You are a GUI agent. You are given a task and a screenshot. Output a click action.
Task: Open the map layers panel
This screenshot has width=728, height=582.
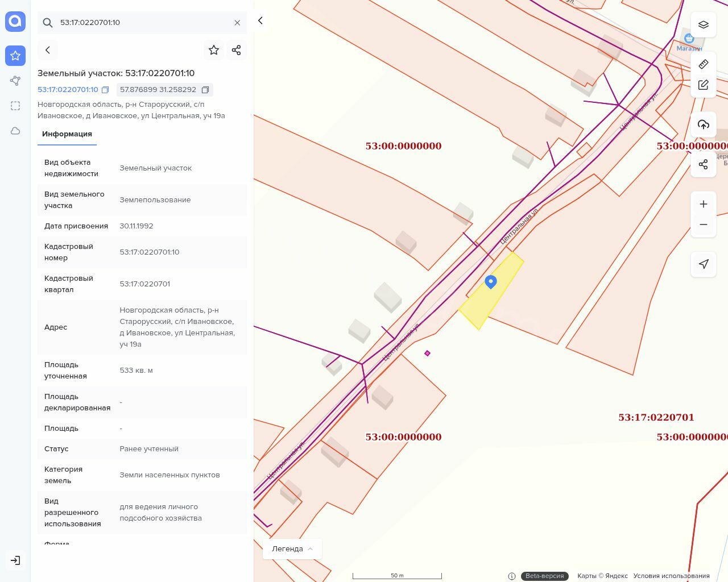[x=704, y=24]
